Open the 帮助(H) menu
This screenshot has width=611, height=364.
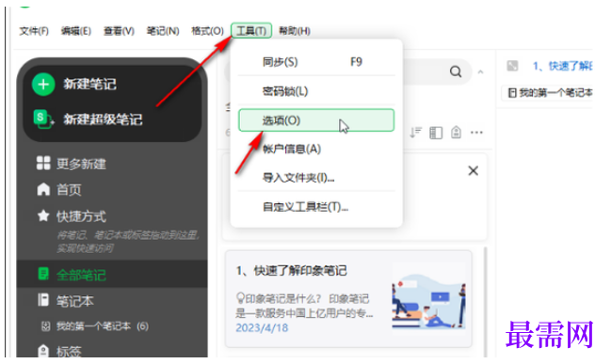[295, 31]
